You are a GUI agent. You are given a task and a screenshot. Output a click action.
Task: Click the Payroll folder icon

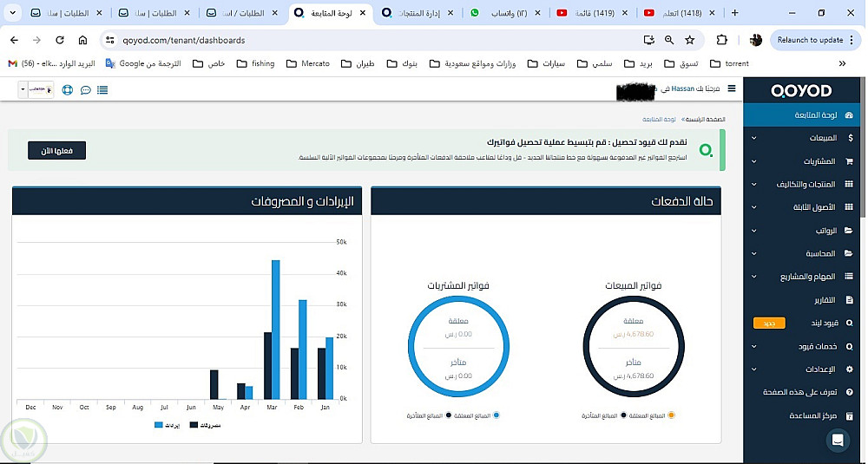[x=849, y=231]
